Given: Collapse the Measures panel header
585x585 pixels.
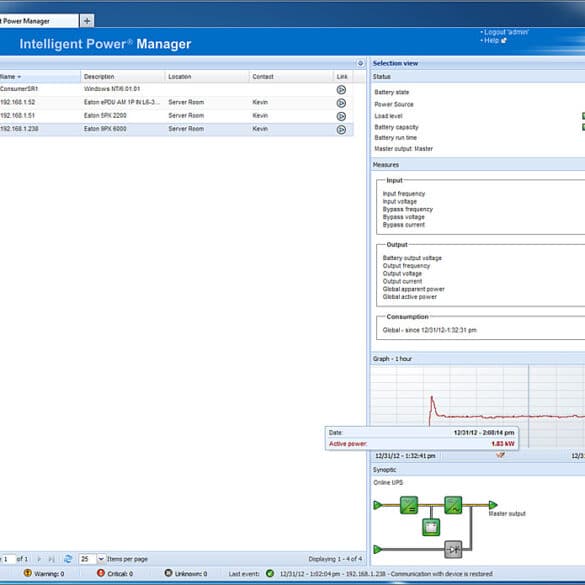Looking at the screenshot, I should coord(478,165).
